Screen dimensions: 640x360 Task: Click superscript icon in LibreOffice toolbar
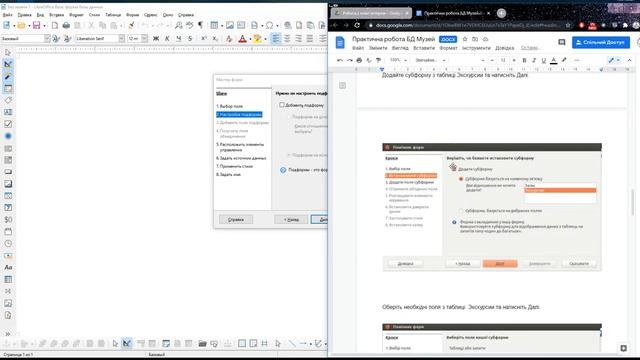point(204,39)
